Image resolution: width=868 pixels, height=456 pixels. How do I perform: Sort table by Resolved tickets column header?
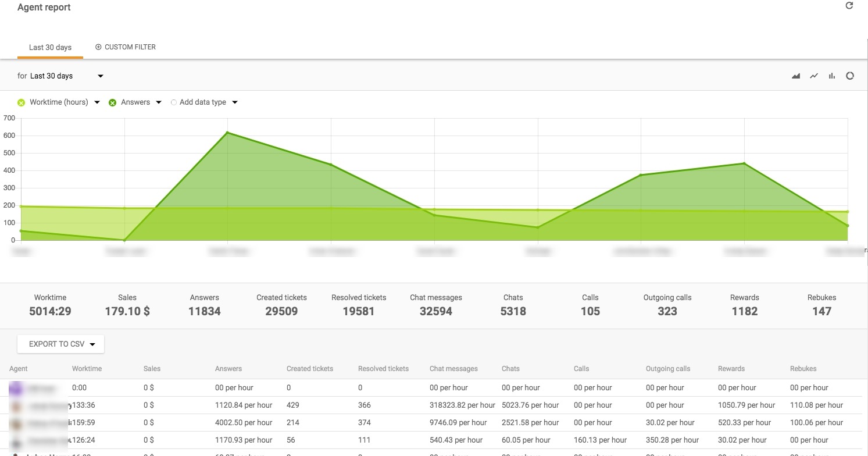(383, 369)
